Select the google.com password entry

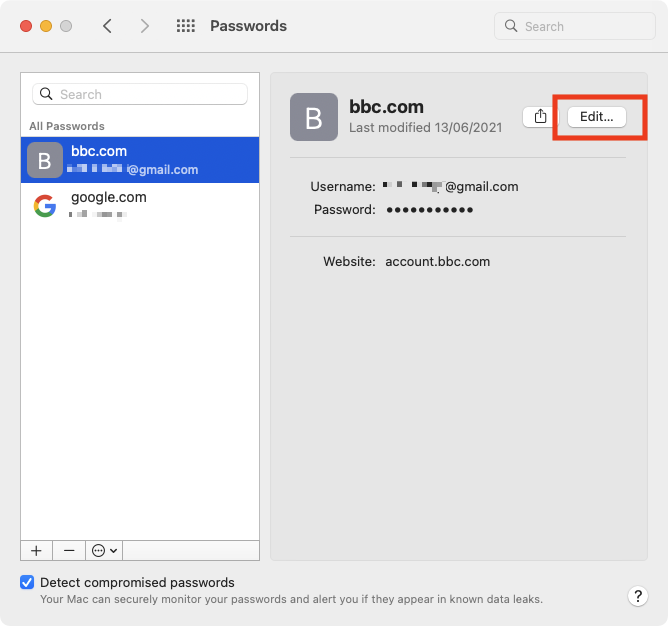click(x=140, y=206)
